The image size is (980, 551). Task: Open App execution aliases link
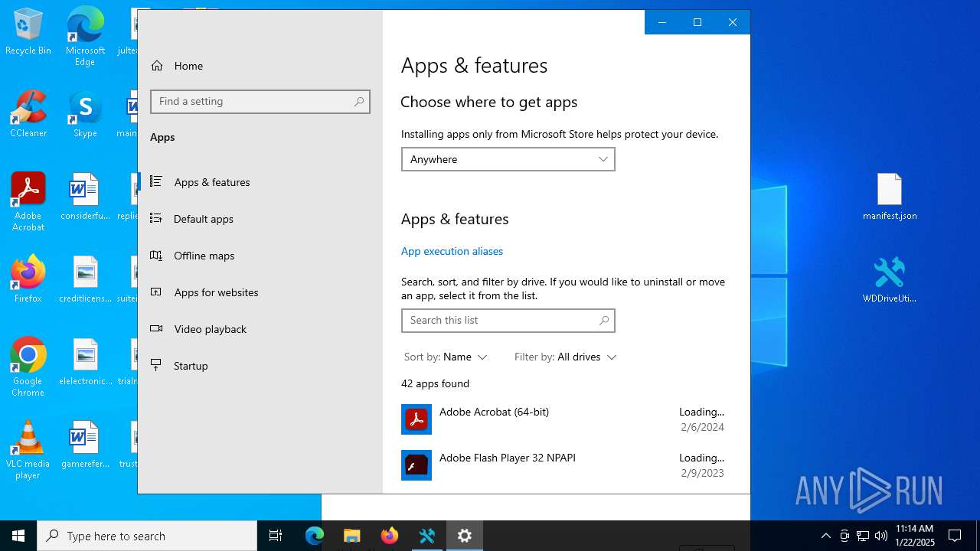click(x=452, y=251)
